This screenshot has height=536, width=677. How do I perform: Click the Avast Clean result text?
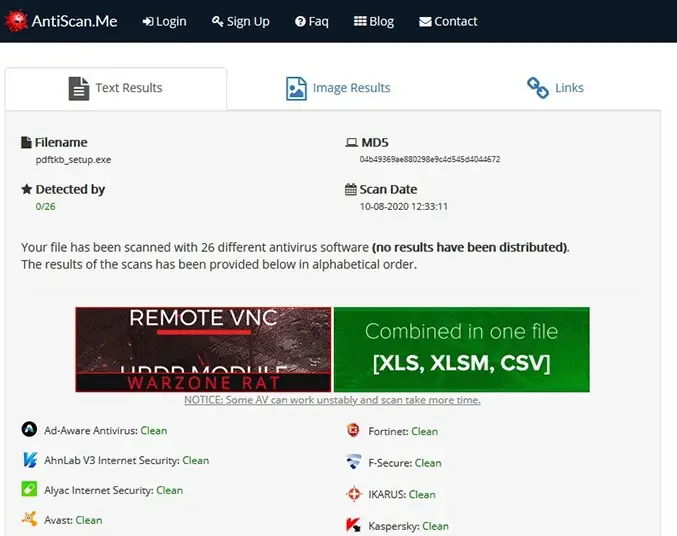coord(89,520)
